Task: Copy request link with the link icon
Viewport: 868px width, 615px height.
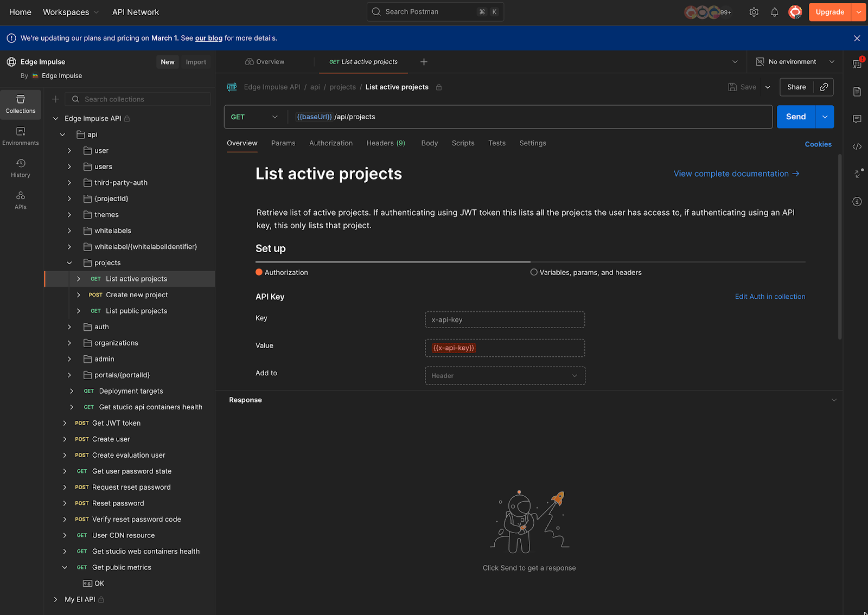Action: (x=824, y=87)
